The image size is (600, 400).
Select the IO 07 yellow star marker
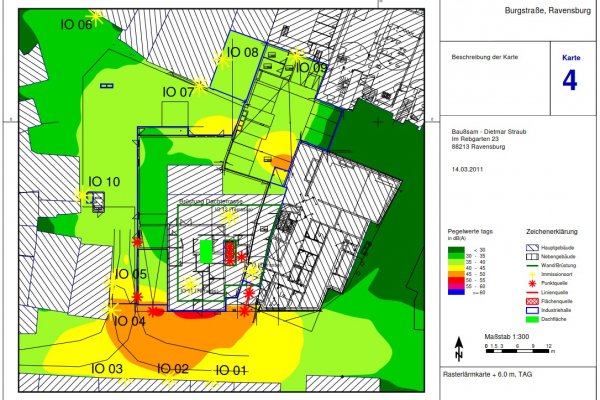click(x=199, y=86)
